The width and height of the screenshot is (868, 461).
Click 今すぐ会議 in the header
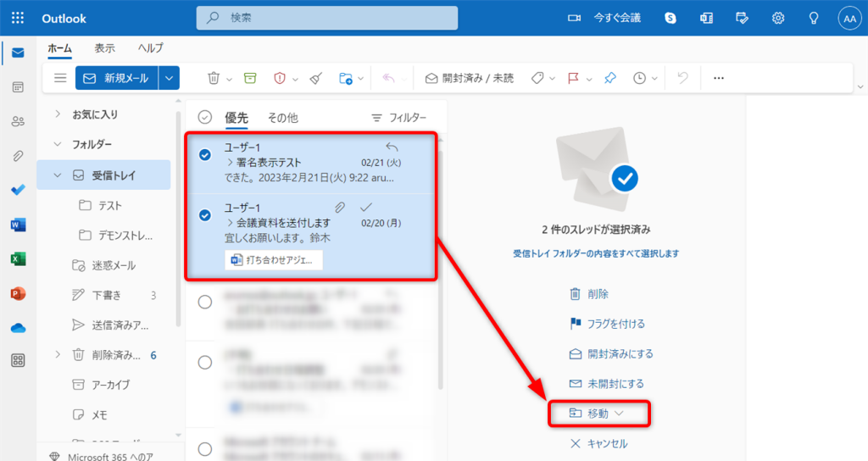click(604, 18)
